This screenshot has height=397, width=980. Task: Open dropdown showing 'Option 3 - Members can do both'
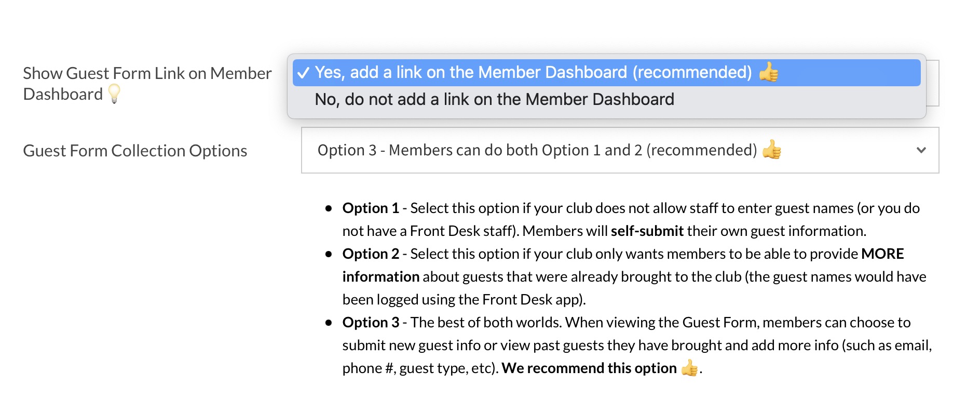[537, 150]
